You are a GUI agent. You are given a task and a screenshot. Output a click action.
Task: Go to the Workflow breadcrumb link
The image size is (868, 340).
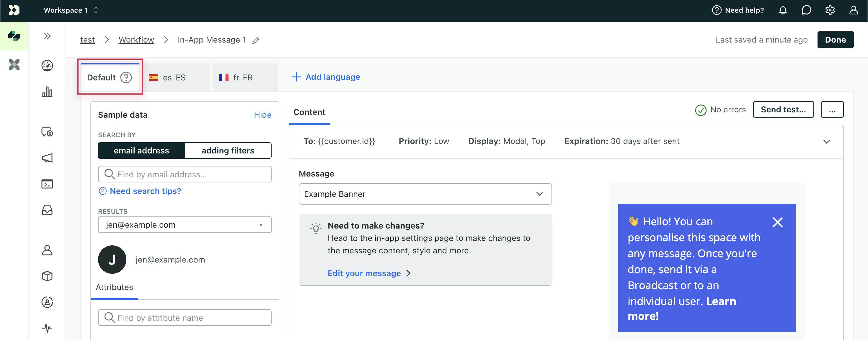tap(136, 40)
